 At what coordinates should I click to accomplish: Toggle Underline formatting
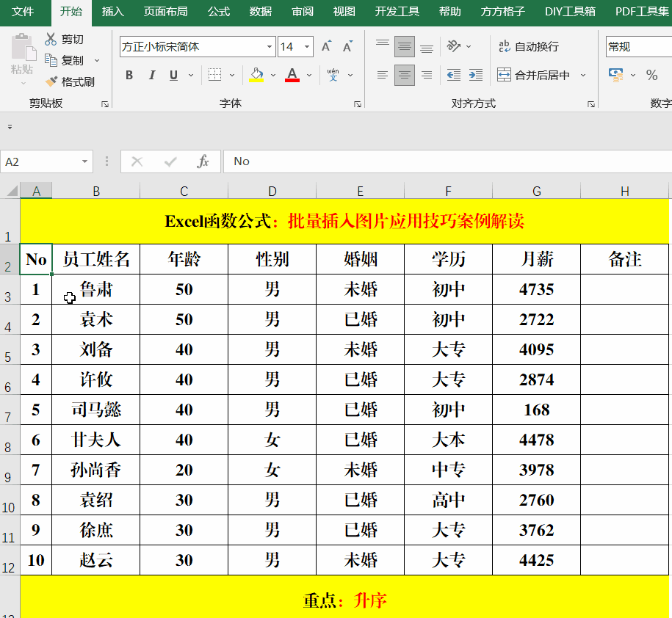(173, 75)
